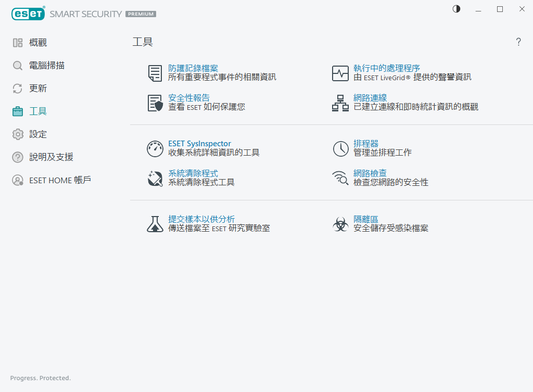Open the help question mark icon
The image size is (533, 392).
(x=518, y=42)
